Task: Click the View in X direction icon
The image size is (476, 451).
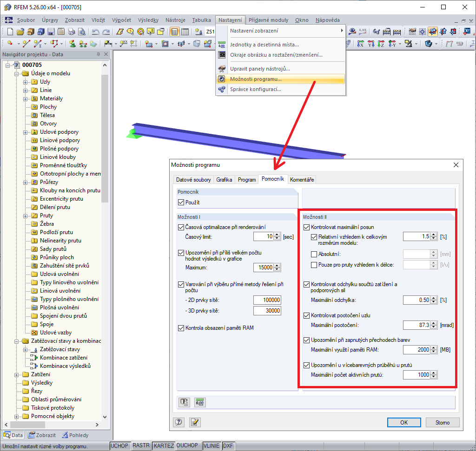Action: 360,44
